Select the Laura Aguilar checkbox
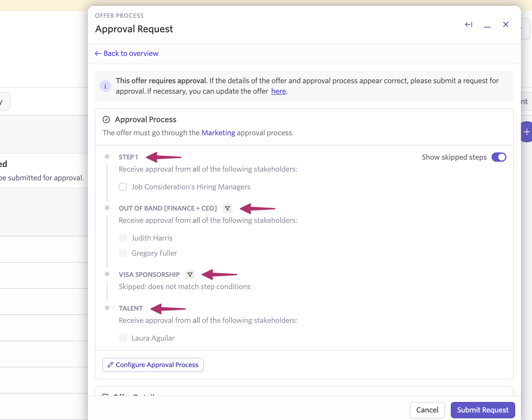This screenshot has height=420, width=532. (123, 338)
